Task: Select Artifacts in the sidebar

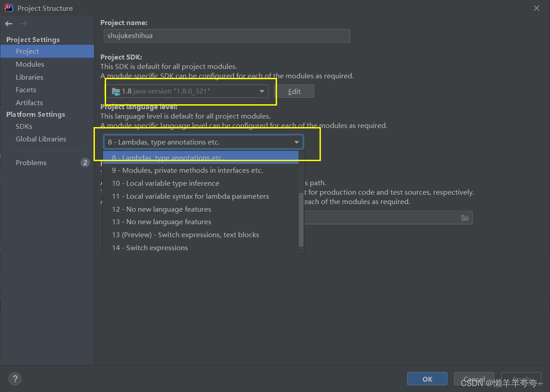Action: tap(29, 102)
